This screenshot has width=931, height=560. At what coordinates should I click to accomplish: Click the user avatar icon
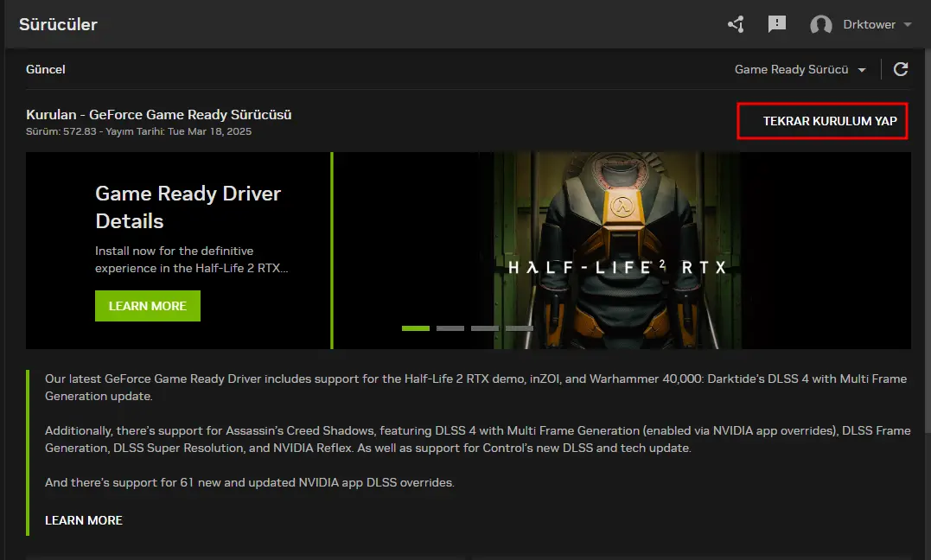click(821, 24)
